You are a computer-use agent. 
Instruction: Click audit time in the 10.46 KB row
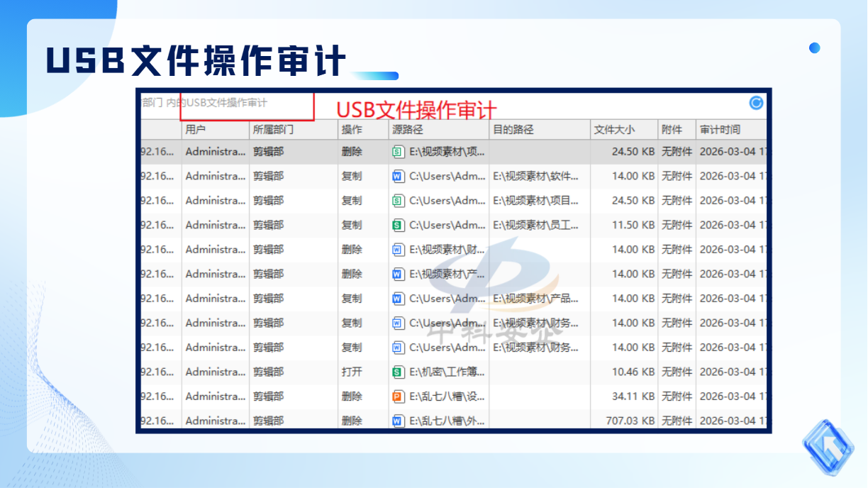pyautogui.click(x=733, y=372)
